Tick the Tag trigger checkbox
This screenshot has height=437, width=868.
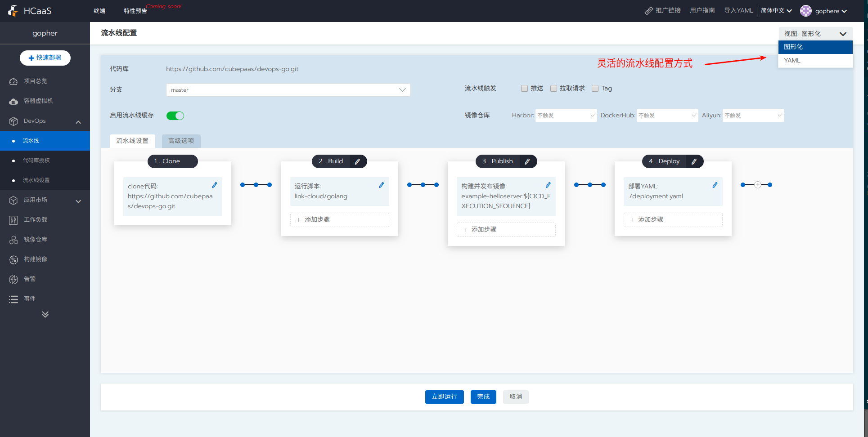click(595, 89)
